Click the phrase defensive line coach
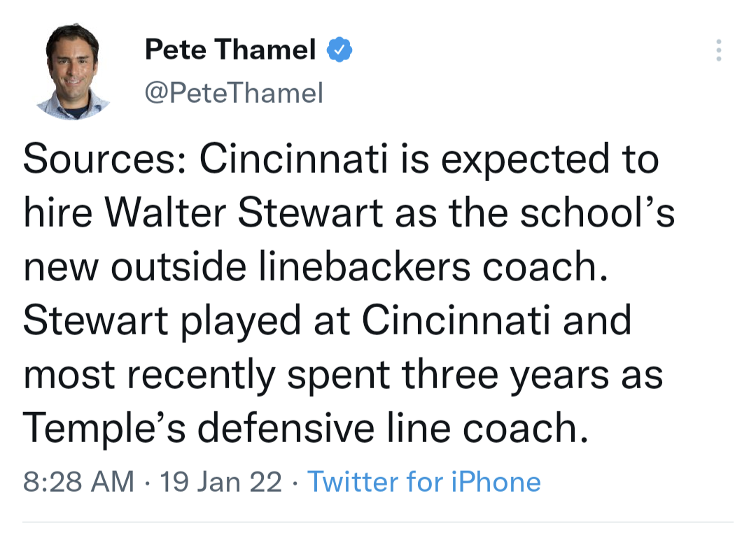756x533 pixels. [x=393, y=427]
